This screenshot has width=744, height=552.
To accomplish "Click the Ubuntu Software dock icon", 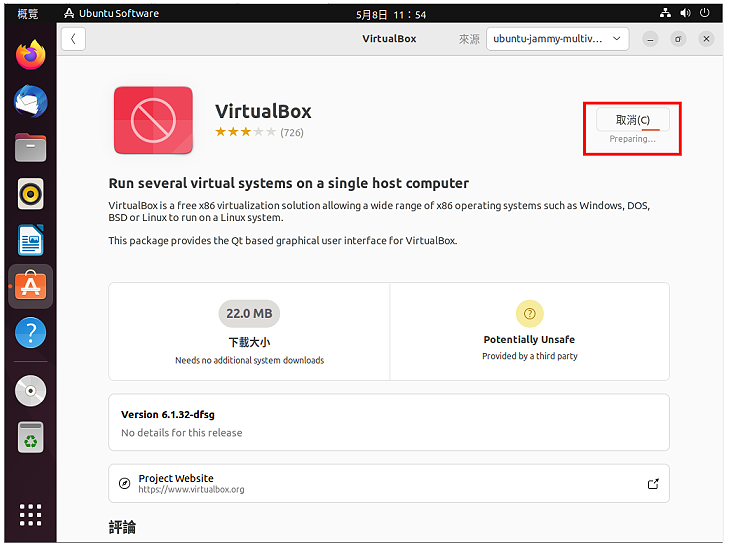I will pyautogui.click(x=30, y=286).
